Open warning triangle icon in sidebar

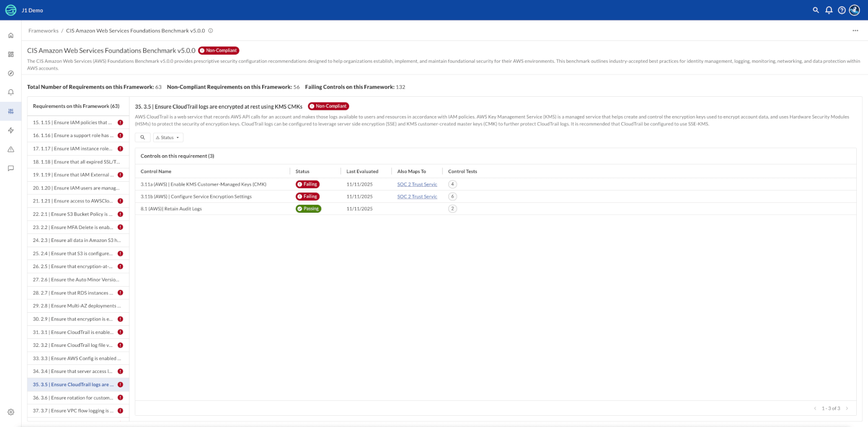[x=11, y=149]
